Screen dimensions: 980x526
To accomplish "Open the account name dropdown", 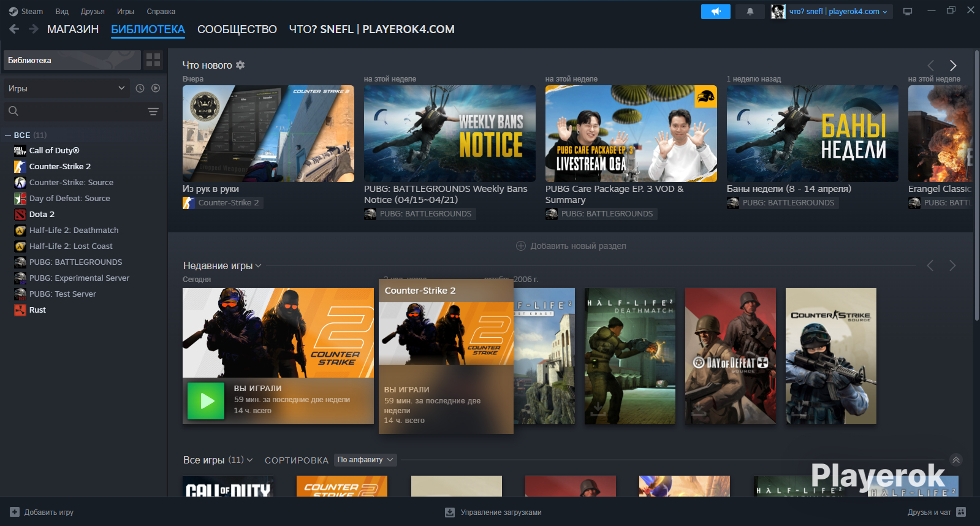I will point(838,12).
